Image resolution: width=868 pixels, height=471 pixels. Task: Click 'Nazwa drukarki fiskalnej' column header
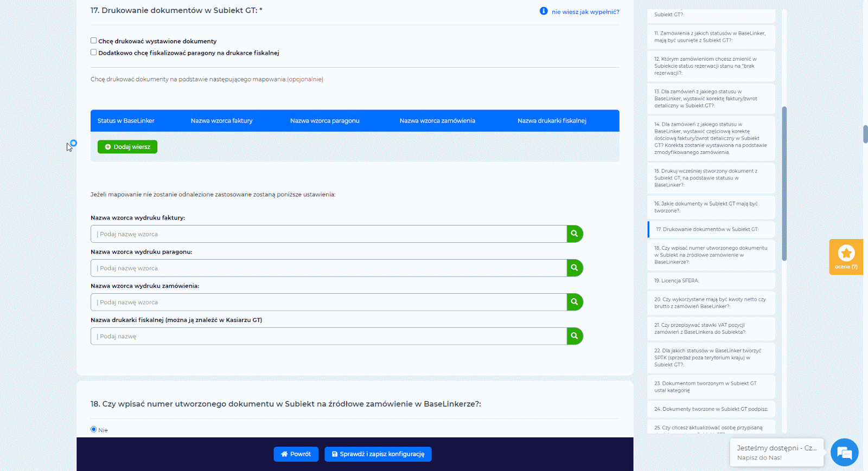pos(552,121)
